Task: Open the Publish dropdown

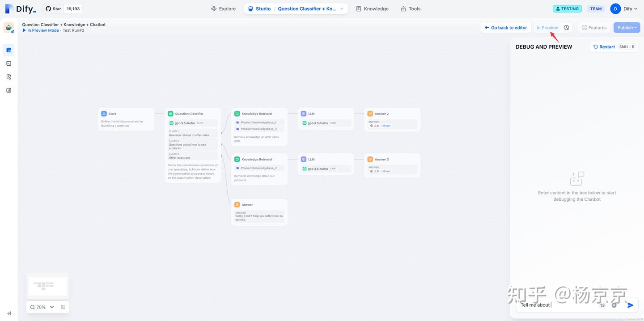Action: tap(627, 28)
